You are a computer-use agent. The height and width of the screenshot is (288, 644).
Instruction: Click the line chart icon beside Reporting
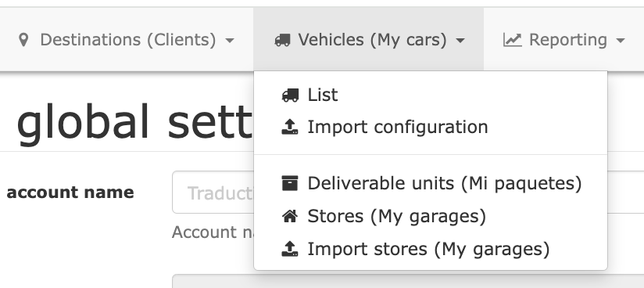(512, 40)
